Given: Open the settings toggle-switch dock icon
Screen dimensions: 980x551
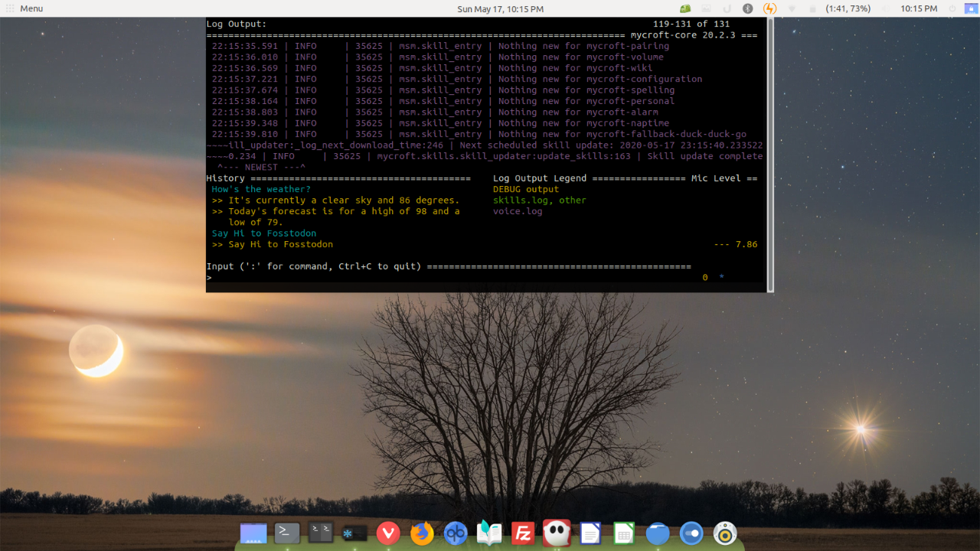Looking at the screenshot, I should point(691,533).
